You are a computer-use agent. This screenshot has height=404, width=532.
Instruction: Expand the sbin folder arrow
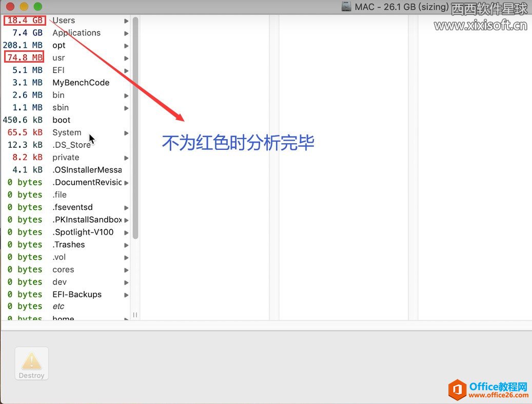(x=126, y=108)
